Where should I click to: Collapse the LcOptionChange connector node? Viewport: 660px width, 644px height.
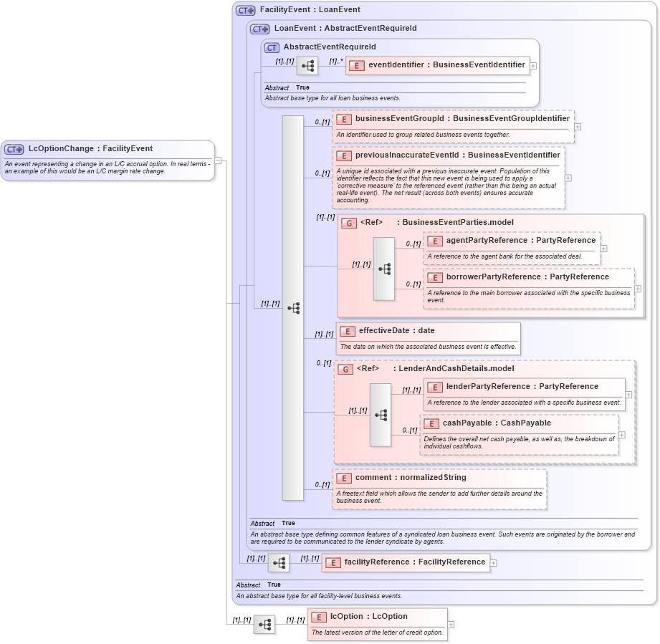218,162
